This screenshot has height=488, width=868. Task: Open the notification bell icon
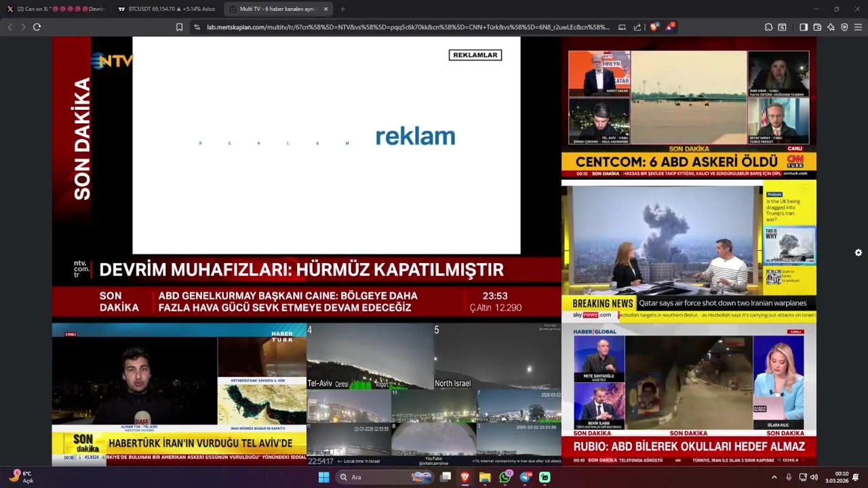pyautogui.click(x=856, y=477)
